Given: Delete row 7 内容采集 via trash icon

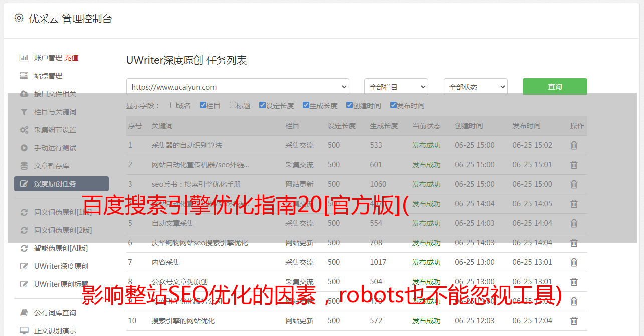Looking at the screenshot, I should point(574,262).
